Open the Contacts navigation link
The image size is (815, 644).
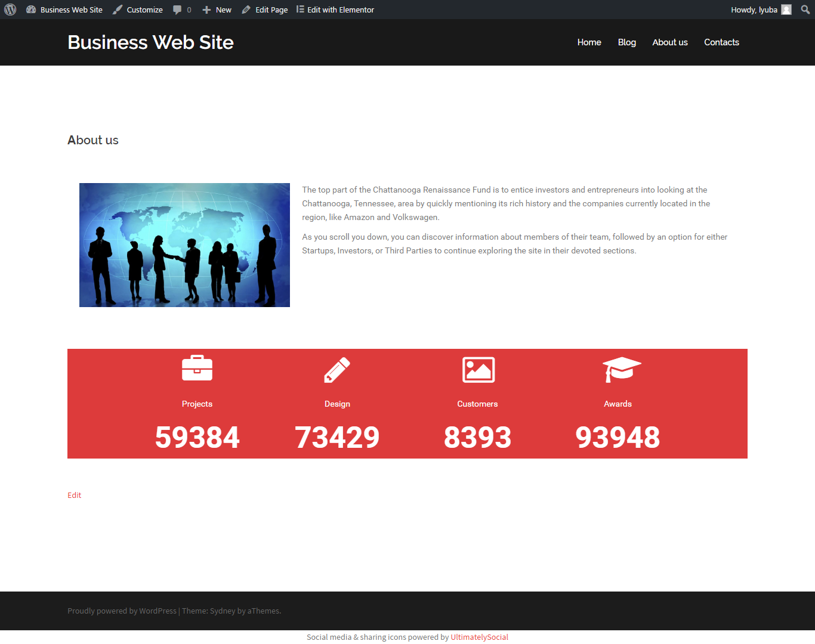click(x=721, y=42)
